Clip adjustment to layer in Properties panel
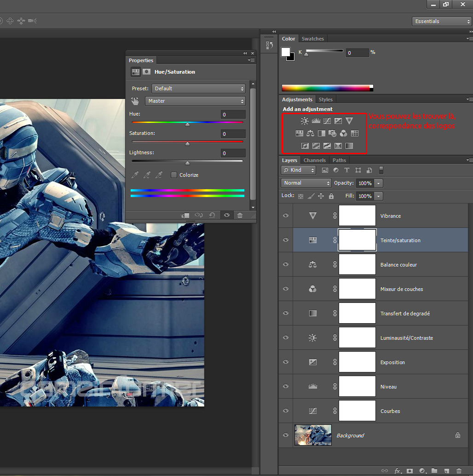Viewport: 473px width, 476px height. tap(185, 215)
